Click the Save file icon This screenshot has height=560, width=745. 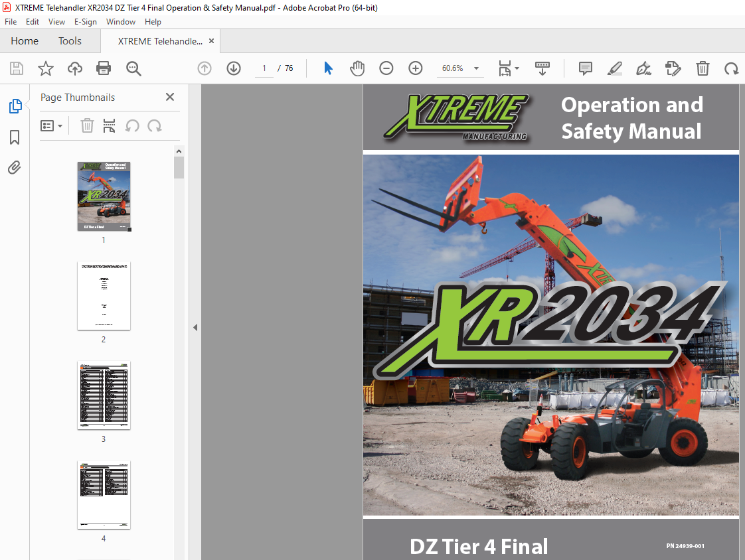(x=17, y=68)
